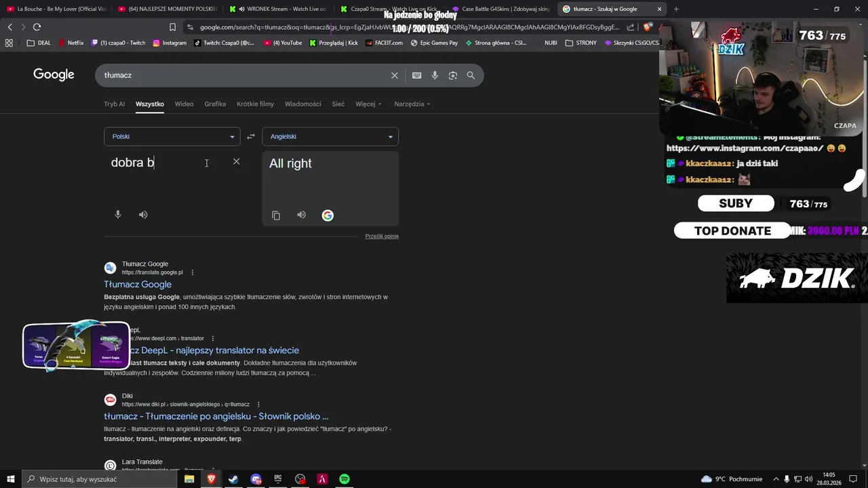Clear the Google search box with X

point(395,75)
